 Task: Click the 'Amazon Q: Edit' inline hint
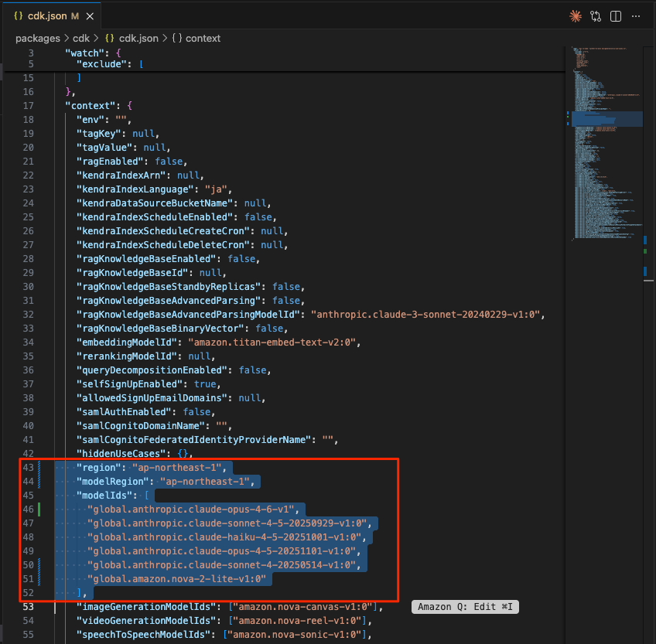[x=465, y=607]
